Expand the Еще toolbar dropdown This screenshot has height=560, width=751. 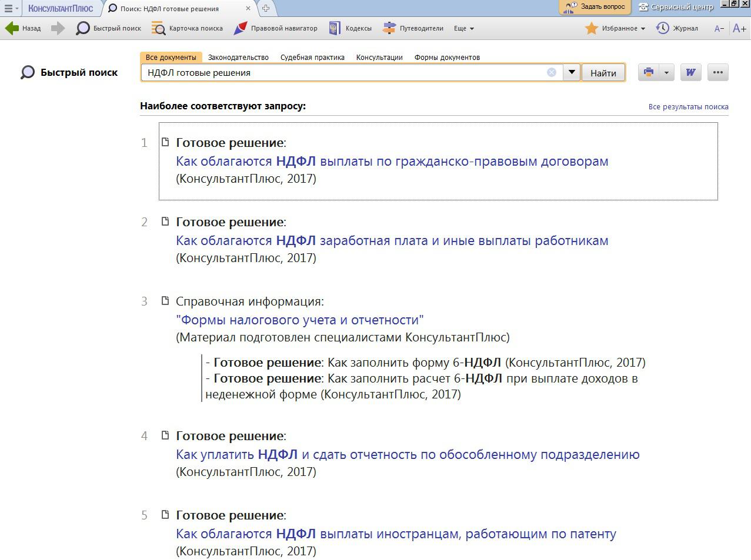click(x=463, y=28)
